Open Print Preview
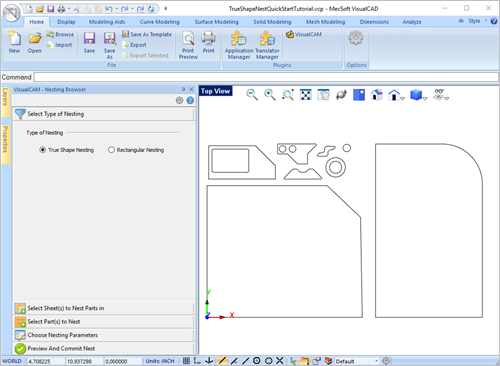The image size is (500, 366). (x=188, y=45)
